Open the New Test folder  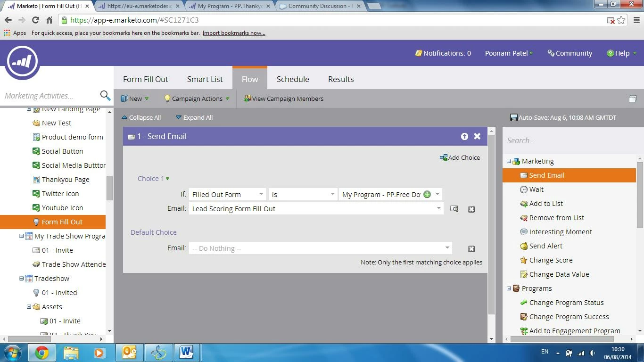pos(52,123)
